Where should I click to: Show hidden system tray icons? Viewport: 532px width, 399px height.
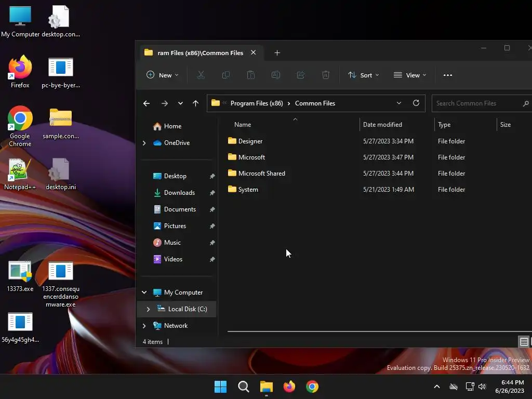(436, 387)
